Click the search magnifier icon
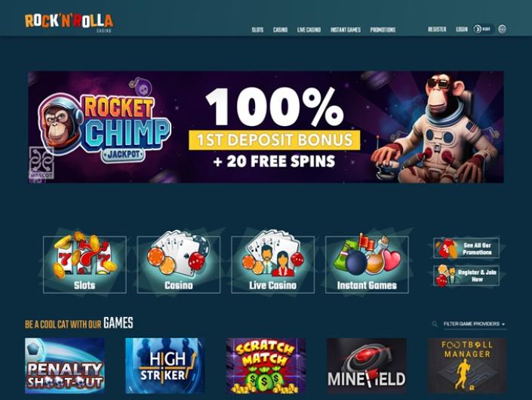This screenshot has width=532, height=400. point(435,324)
